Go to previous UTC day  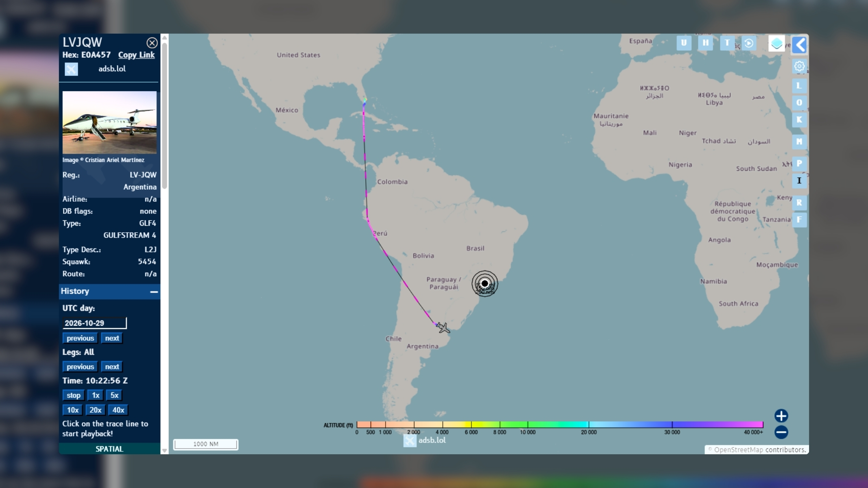(x=80, y=338)
